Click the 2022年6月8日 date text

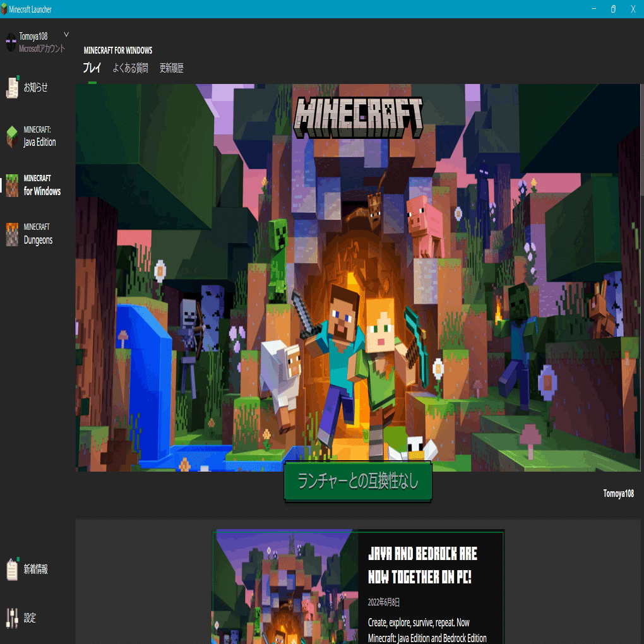click(384, 602)
